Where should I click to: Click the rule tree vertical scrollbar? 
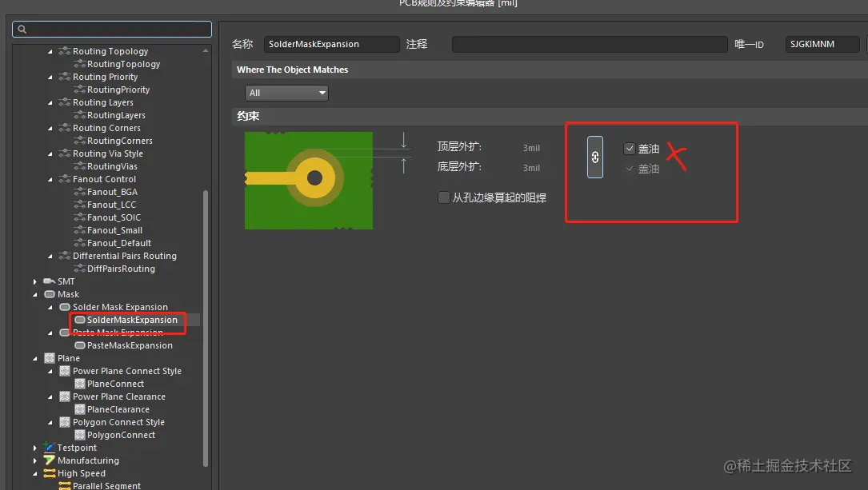tap(206, 329)
